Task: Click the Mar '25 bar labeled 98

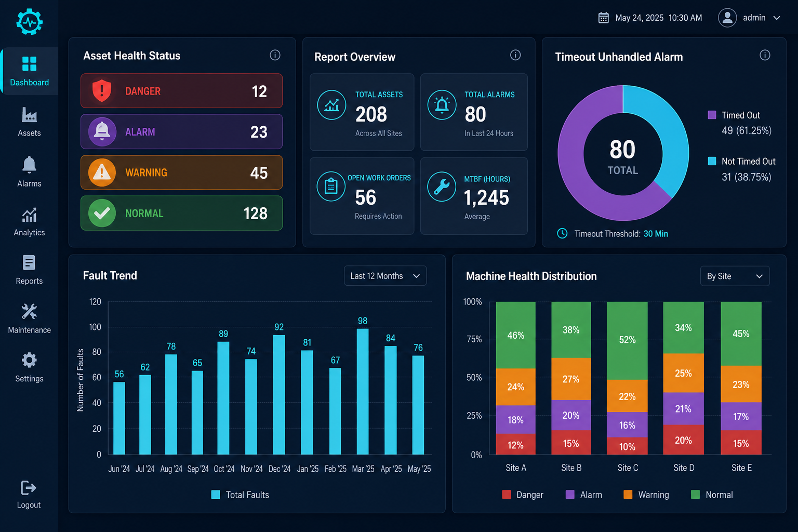Action: tap(363, 392)
